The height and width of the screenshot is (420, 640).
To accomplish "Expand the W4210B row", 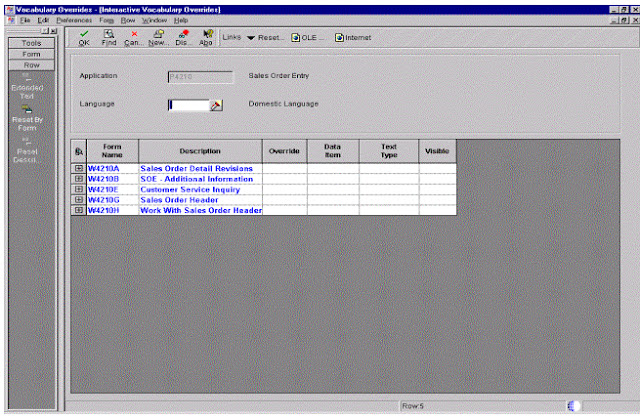I will coord(79,179).
